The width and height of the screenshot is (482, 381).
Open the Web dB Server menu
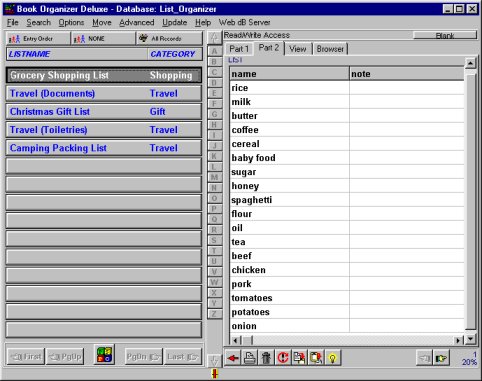pos(244,23)
